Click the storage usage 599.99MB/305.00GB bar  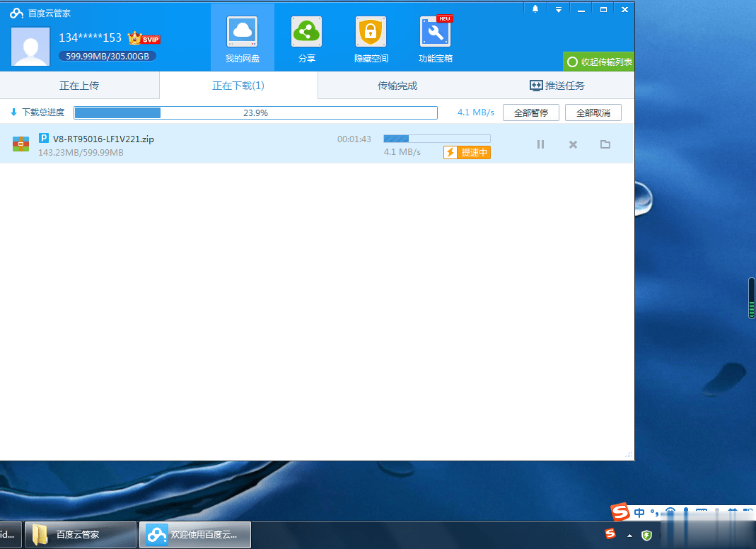pyautogui.click(x=107, y=56)
